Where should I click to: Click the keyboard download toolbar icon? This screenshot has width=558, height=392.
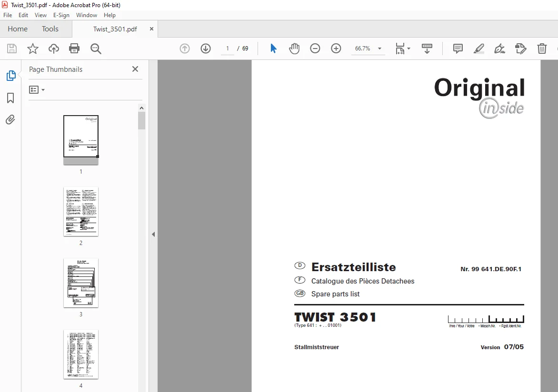[x=427, y=49]
